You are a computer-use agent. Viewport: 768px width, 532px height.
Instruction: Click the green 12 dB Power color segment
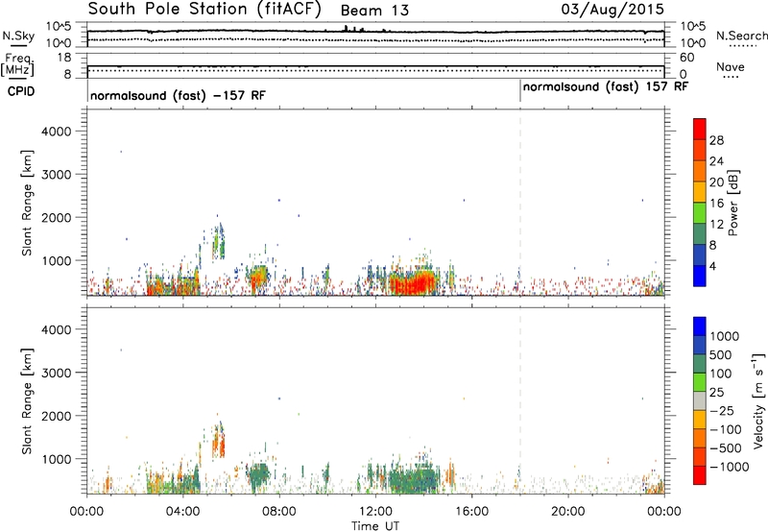point(700,213)
